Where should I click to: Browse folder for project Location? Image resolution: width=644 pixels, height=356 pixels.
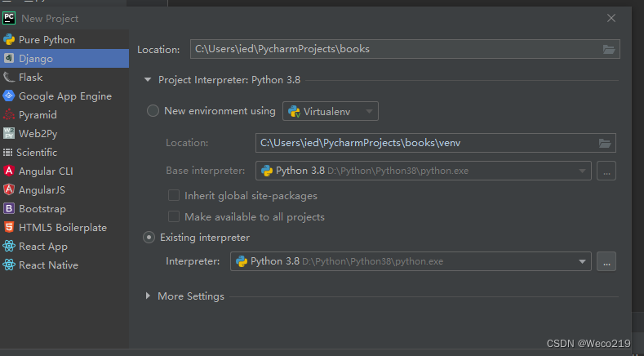[608, 49]
